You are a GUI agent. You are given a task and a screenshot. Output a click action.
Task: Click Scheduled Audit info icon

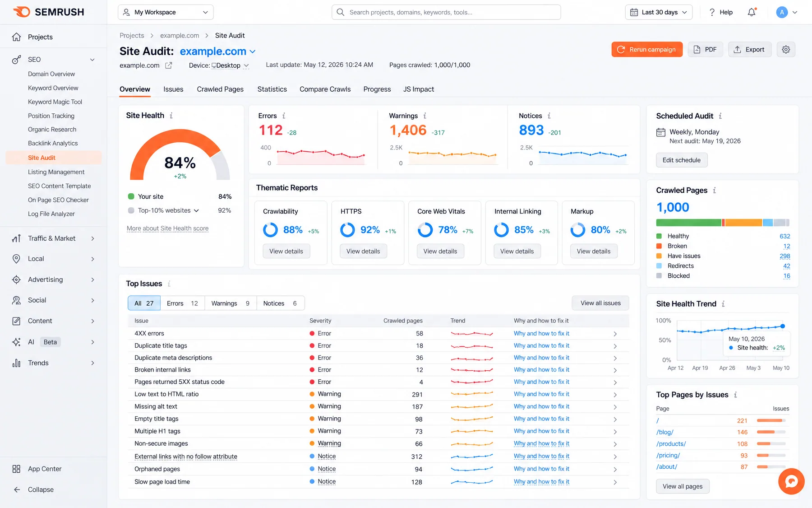(720, 116)
